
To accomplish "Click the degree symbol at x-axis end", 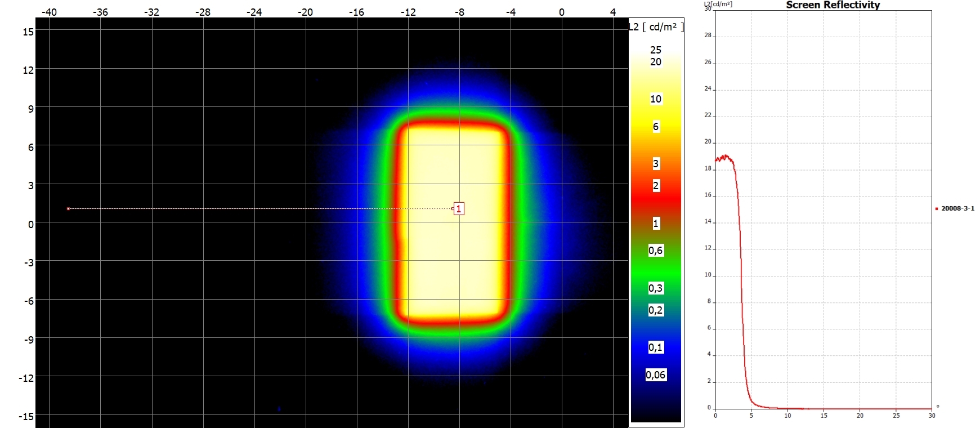I will [937, 406].
